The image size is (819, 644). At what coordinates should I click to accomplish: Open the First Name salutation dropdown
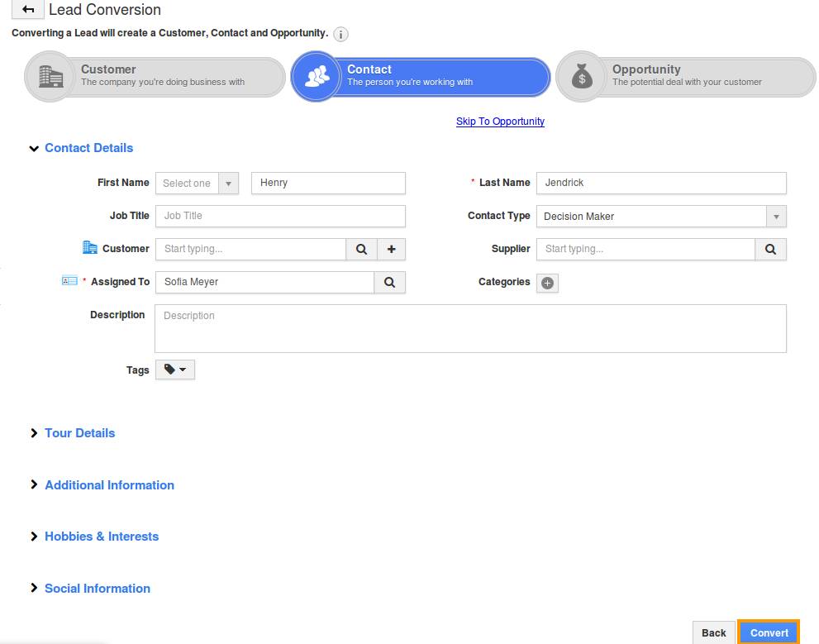pyautogui.click(x=228, y=183)
